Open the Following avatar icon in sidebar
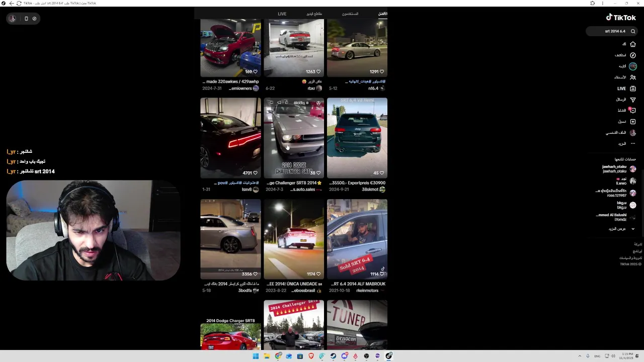644x362 pixels. [633, 66]
